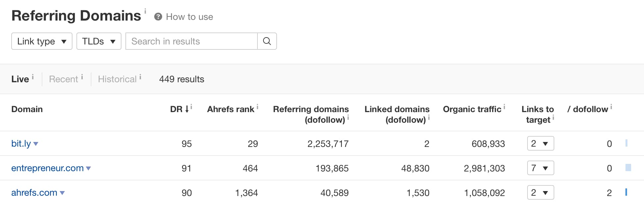Click info icon next to Referring Domains title
644x203 pixels.
pyautogui.click(x=145, y=11)
